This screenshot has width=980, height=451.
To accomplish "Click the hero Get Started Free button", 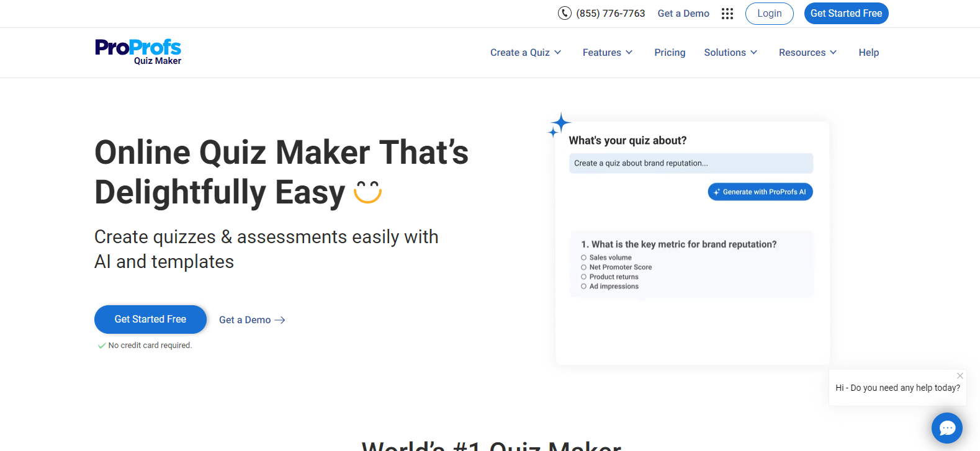I will click(x=150, y=319).
